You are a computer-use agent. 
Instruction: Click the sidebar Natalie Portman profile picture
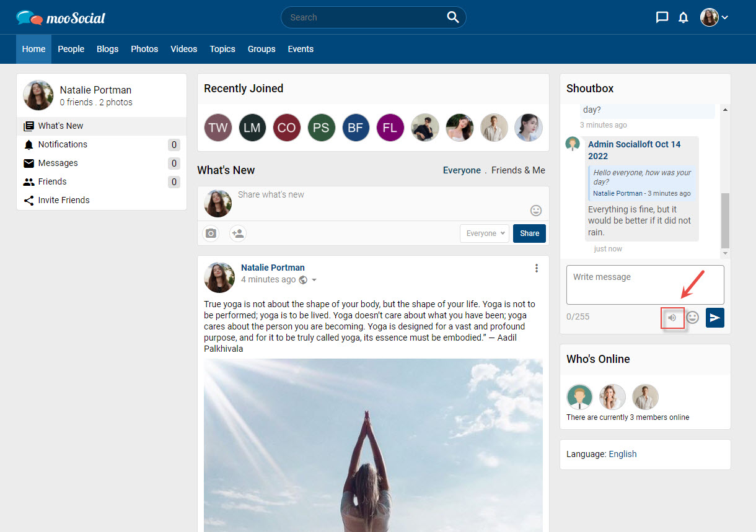pyautogui.click(x=38, y=95)
